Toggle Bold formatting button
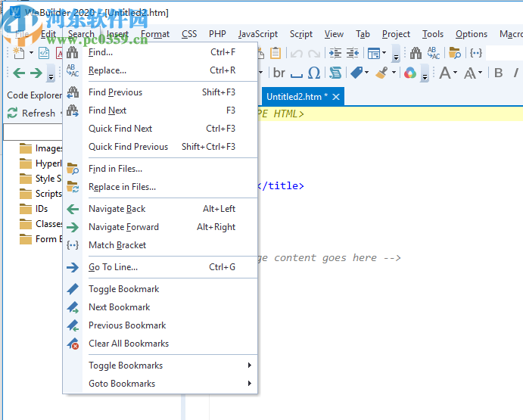 [x=498, y=73]
